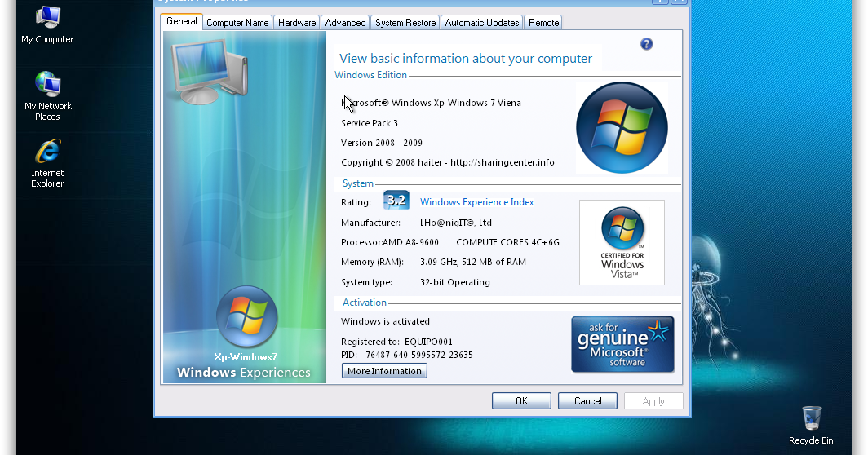Open the Hardware tab
Image resolution: width=868 pixels, height=455 pixels.
pos(297,23)
